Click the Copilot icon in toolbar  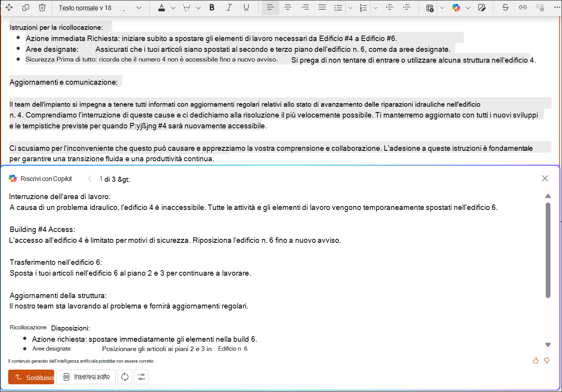(x=456, y=8)
